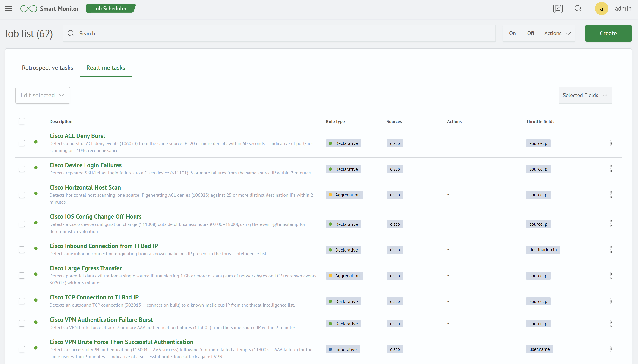Open the hamburger navigation menu
Image resolution: width=638 pixels, height=364 pixels.
point(9,9)
